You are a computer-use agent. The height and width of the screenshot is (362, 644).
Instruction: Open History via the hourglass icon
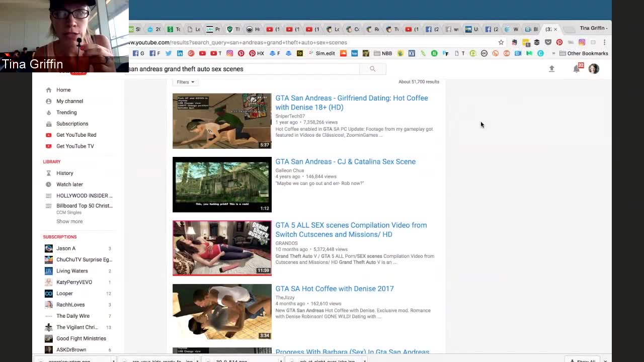pyautogui.click(x=48, y=173)
